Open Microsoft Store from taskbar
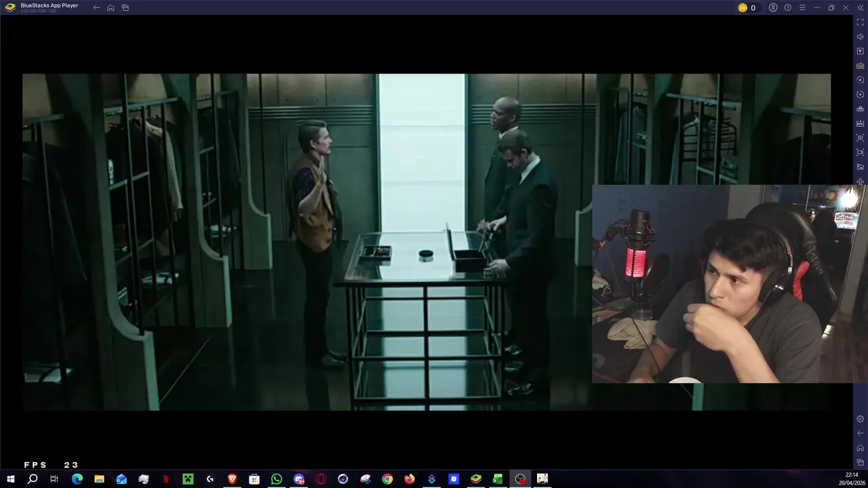This screenshot has height=488, width=868. 254,479
